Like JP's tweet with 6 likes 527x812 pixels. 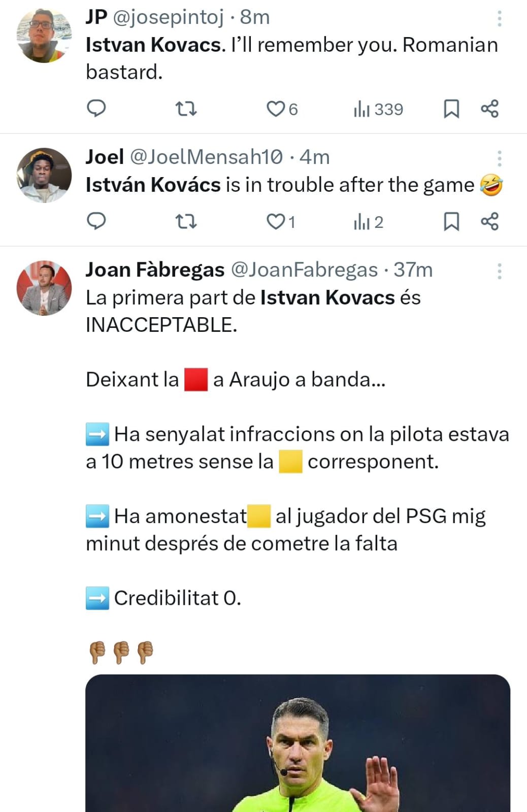click(x=276, y=109)
